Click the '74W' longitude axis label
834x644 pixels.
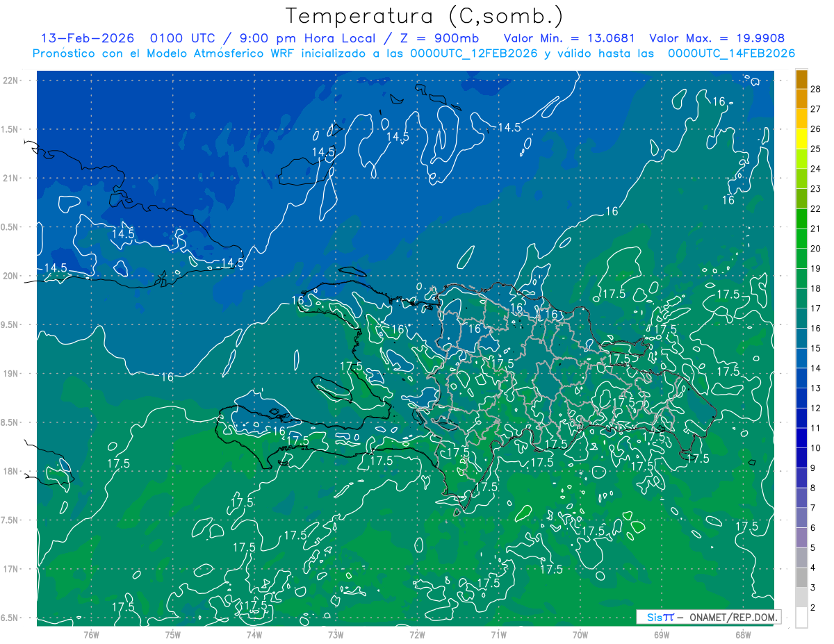[254, 635]
